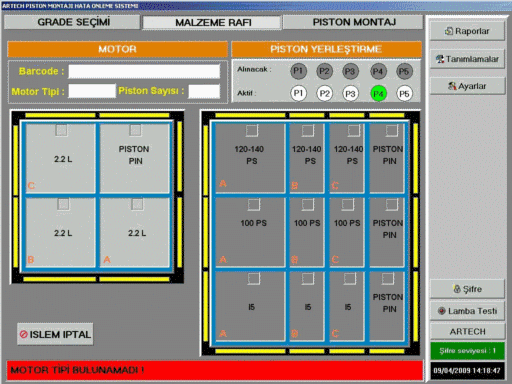Toggle checkbox in I5 bin C
Viewport: 512px width, 384px height.
(x=350, y=279)
